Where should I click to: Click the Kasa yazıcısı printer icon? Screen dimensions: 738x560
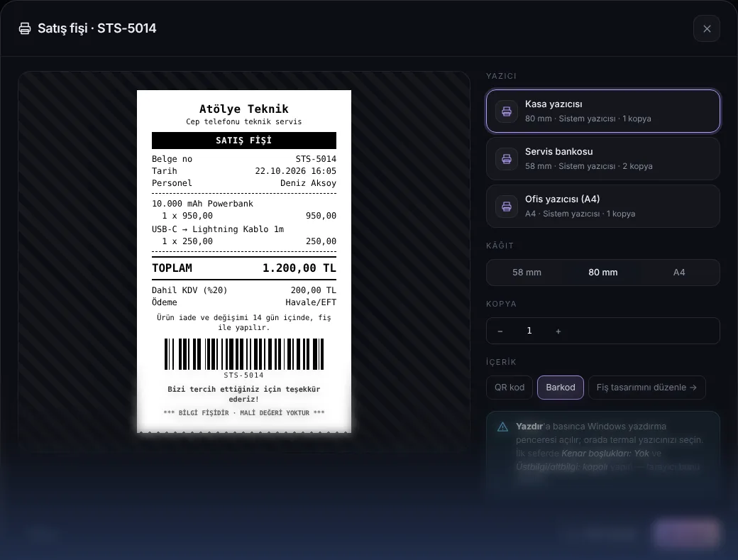point(507,111)
